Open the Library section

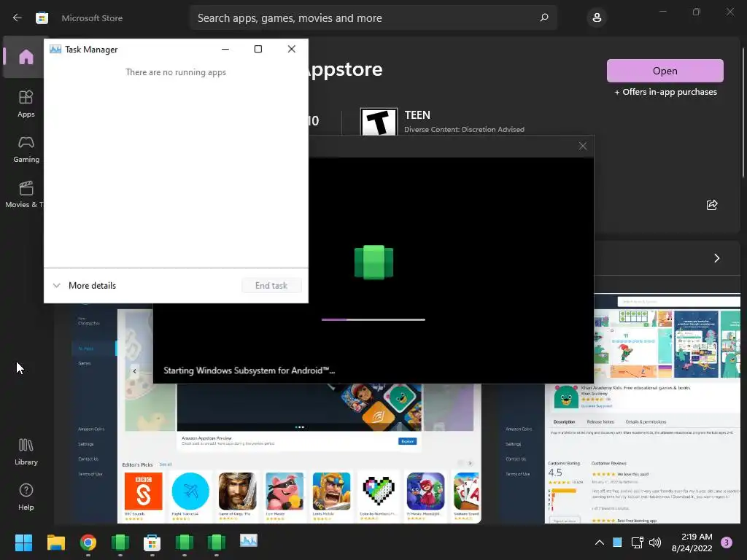tap(26, 452)
